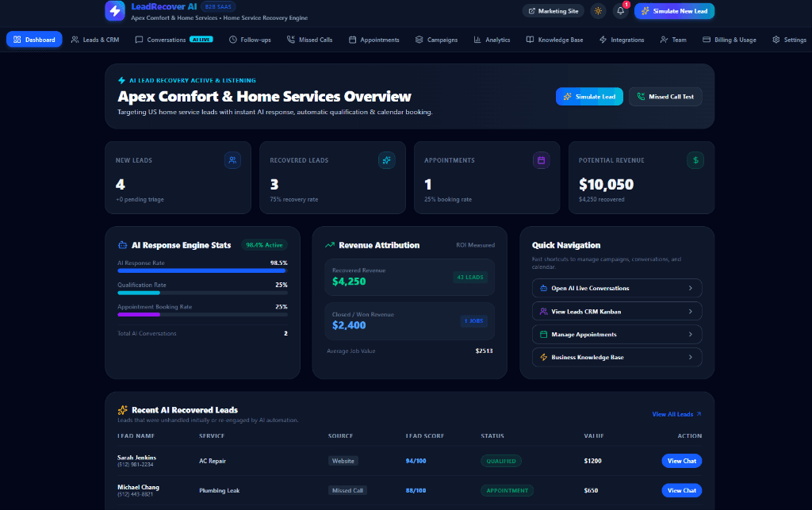The image size is (812, 510).
Task: Open the Settings tab
Action: (789, 40)
